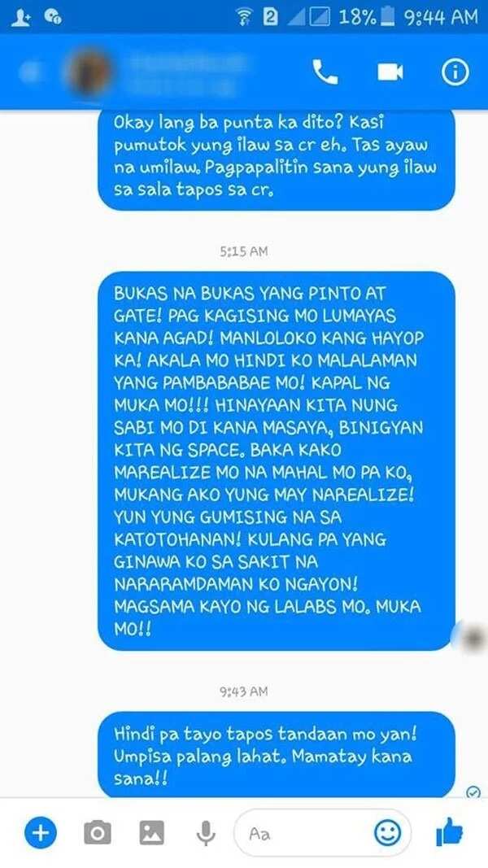Send a thumbs-up like
The height and width of the screenshot is (868, 488).
pos(449,831)
